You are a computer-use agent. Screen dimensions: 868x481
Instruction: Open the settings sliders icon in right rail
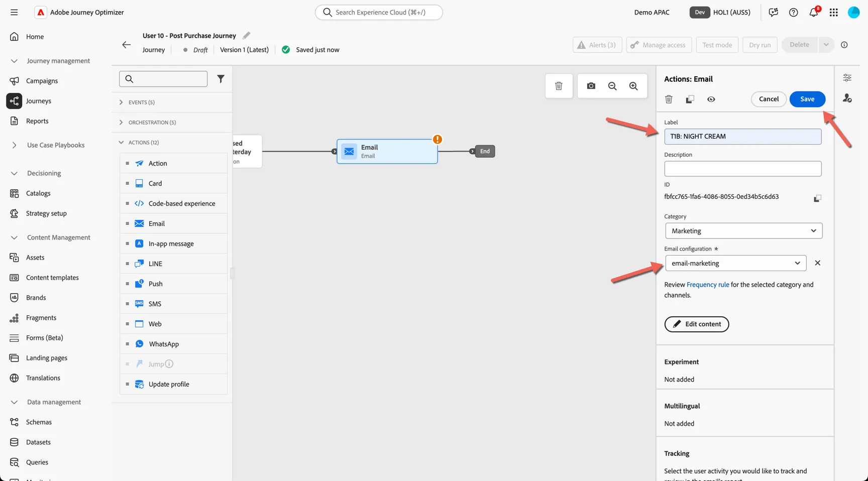tap(847, 78)
